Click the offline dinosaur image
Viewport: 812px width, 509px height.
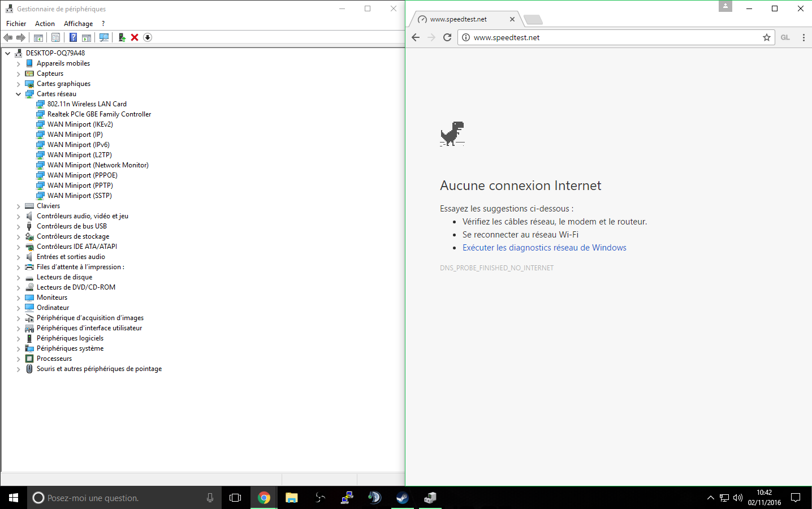[452, 134]
